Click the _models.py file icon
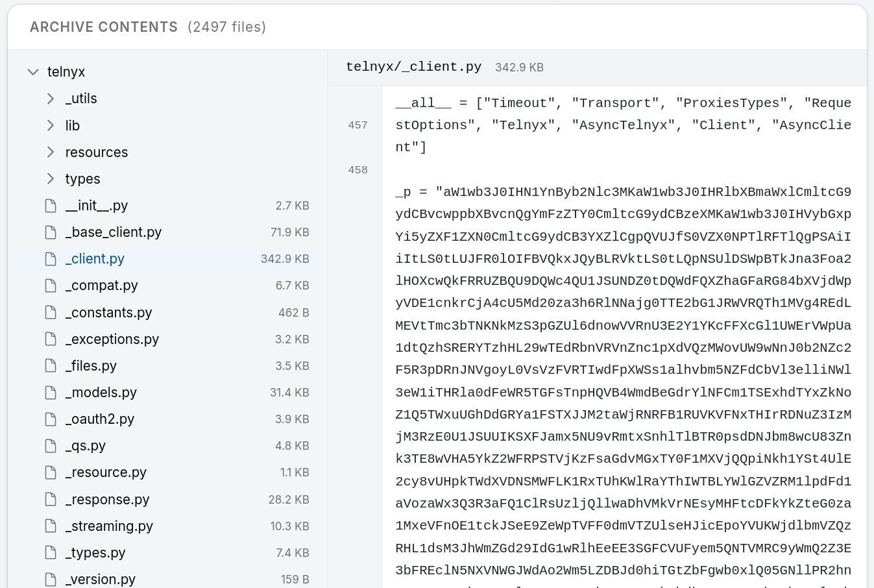The height and width of the screenshot is (588, 874). [x=51, y=393]
